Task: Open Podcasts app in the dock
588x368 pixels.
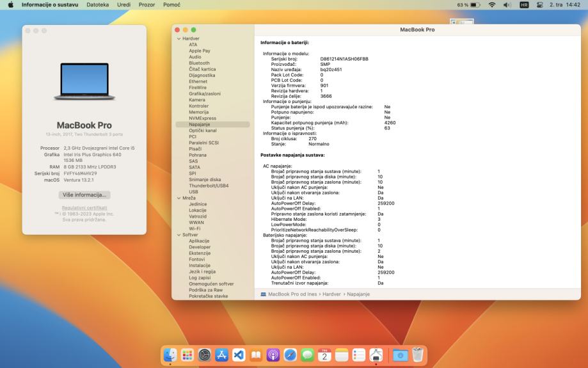Action: point(273,355)
